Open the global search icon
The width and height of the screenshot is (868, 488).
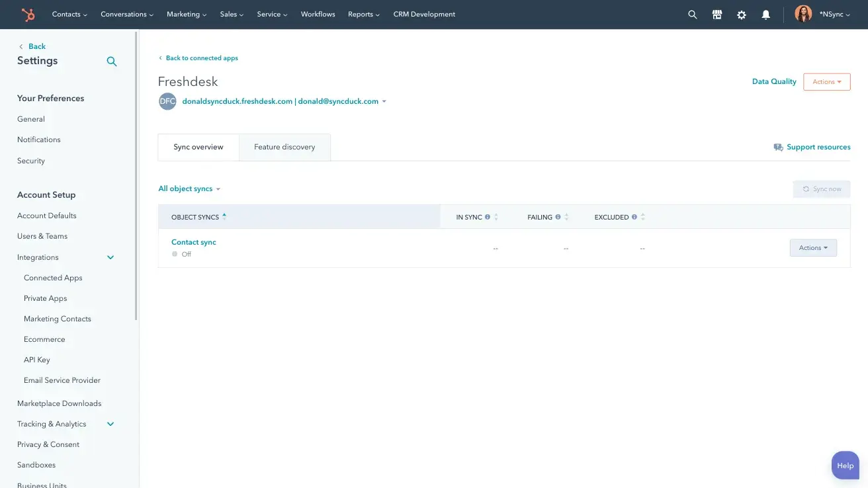pos(692,14)
